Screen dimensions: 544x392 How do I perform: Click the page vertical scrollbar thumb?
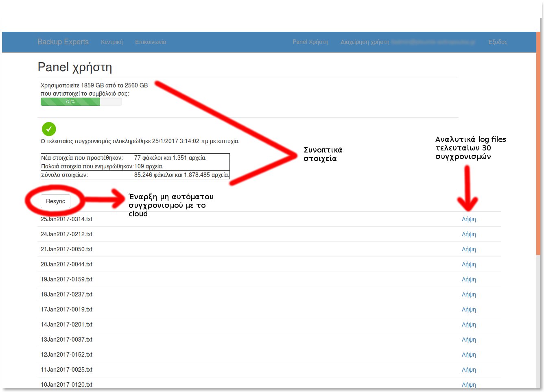tap(538, 144)
